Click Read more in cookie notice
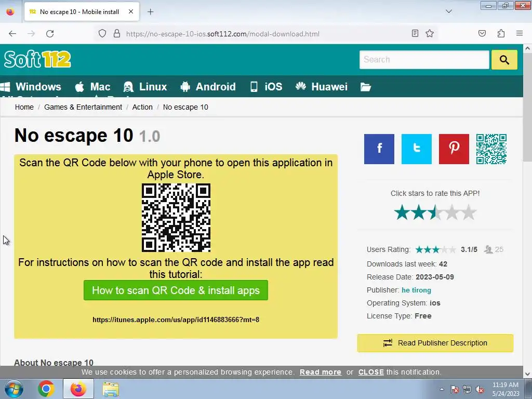The image size is (532, 399). (x=320, y=372)
